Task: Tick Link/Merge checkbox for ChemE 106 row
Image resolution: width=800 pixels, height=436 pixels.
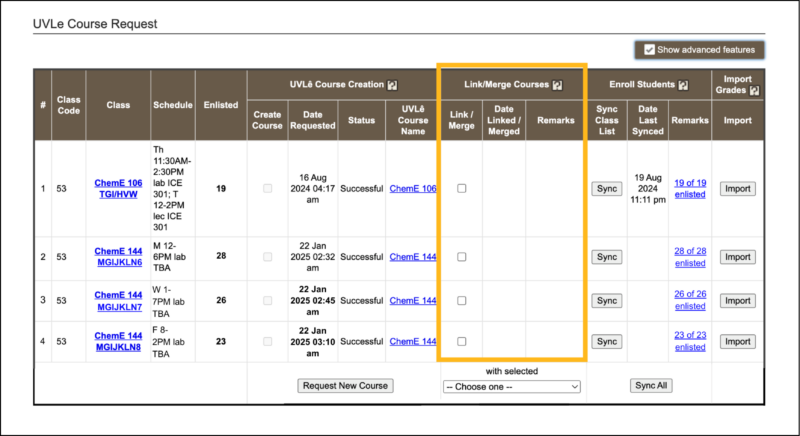Action: point(461,188)
